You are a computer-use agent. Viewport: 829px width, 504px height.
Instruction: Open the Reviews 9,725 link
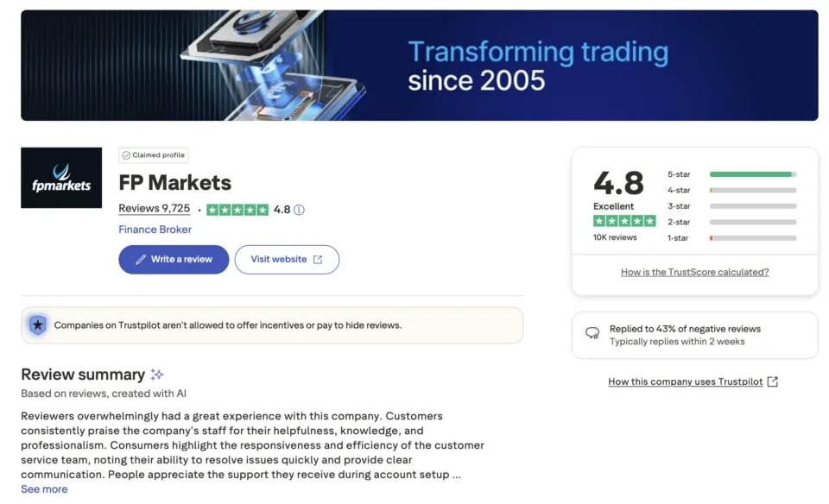[x=154, y=208]
